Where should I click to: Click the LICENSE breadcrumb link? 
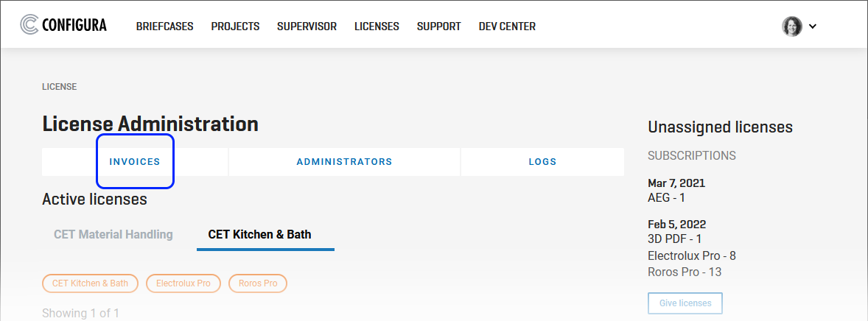pos(59,87)
